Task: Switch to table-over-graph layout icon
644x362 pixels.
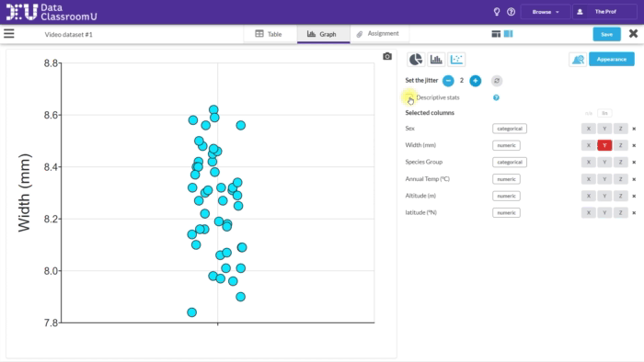Action: click(496, 34)
